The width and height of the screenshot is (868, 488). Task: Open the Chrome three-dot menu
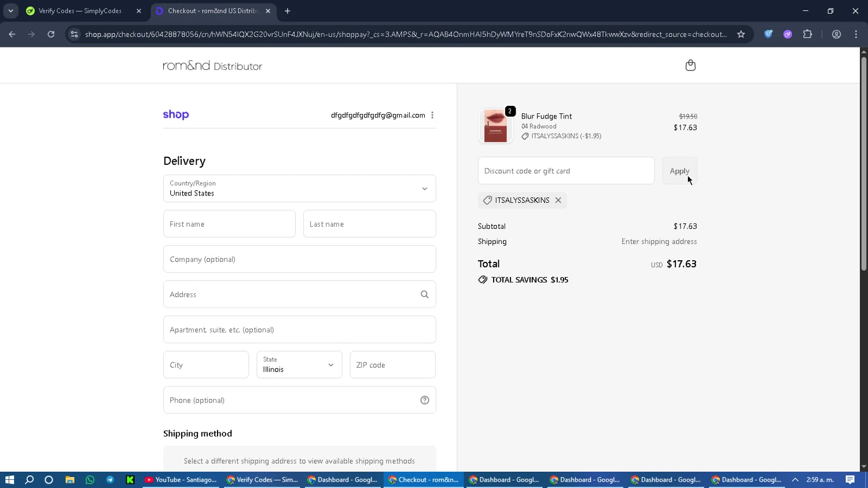[x=856, y=34]
